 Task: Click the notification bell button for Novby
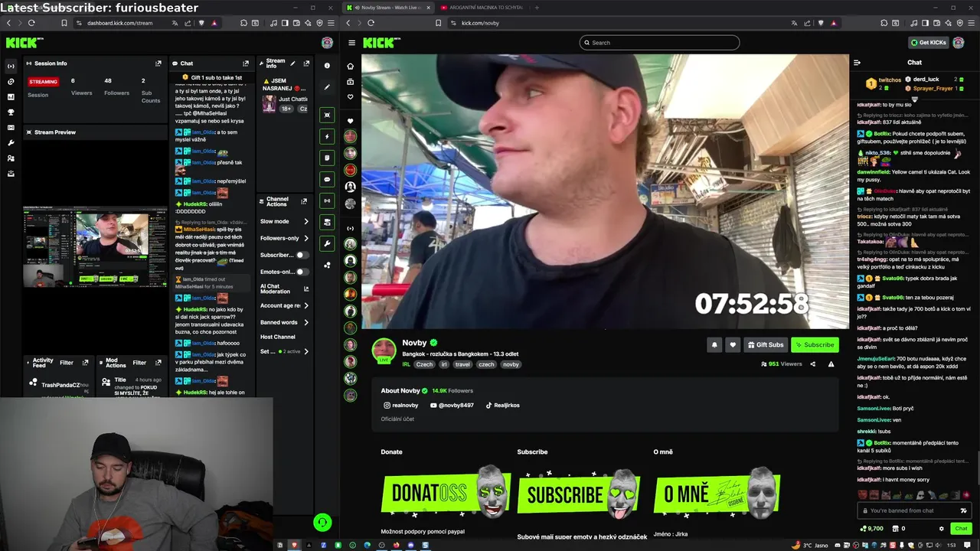click(714, 345)
